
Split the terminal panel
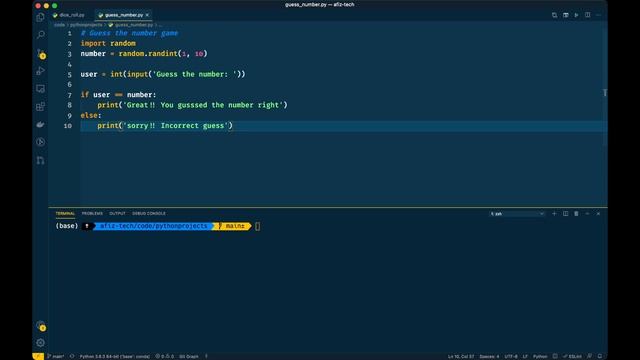click(565, 213)
